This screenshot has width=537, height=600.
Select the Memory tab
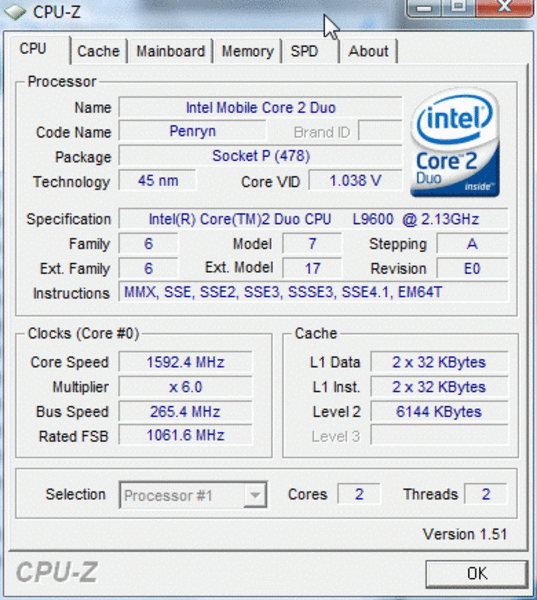(x=248, y=51)
